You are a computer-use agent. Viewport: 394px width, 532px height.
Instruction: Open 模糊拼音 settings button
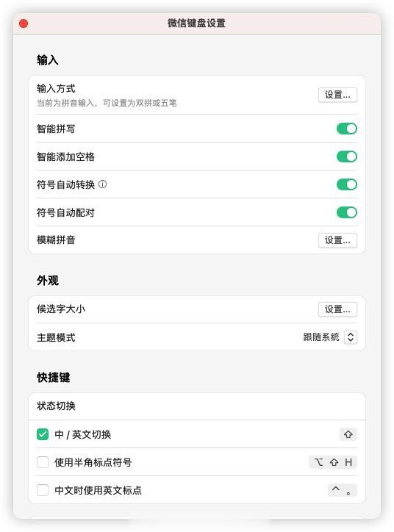pyautogui.click(x=337, y=240)
